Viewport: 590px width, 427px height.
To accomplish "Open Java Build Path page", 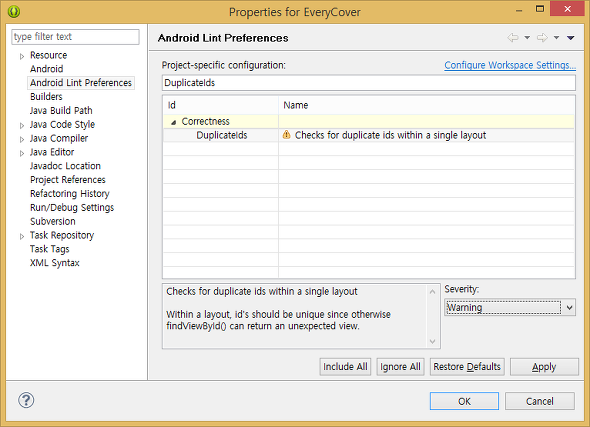I will tap(61, 111).
